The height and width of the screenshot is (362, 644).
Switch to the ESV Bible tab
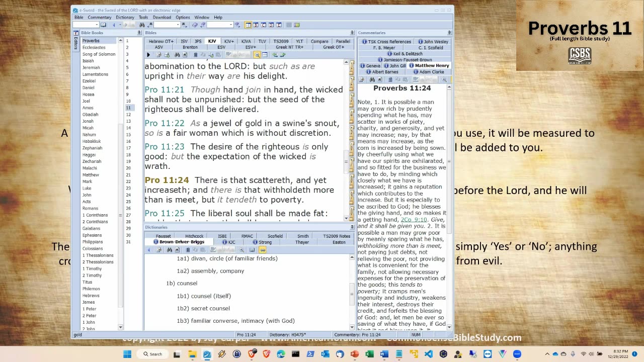click(221, 47)
